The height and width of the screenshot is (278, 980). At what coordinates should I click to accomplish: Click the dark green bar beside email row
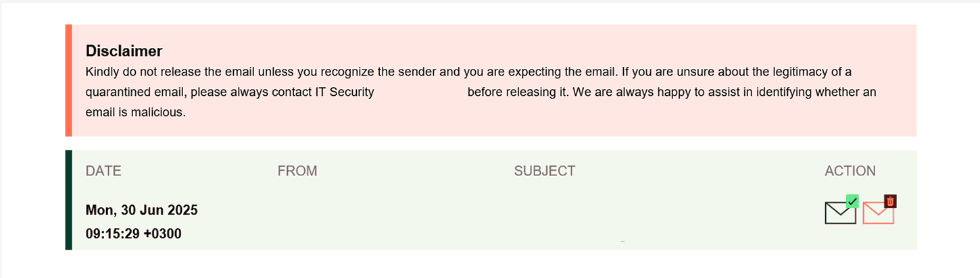coord(68,200)
